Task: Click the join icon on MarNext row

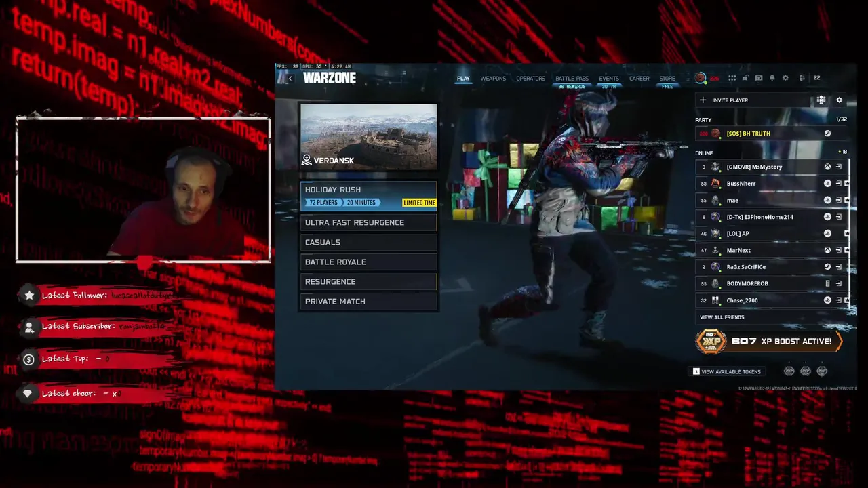Action: point(839,250)
